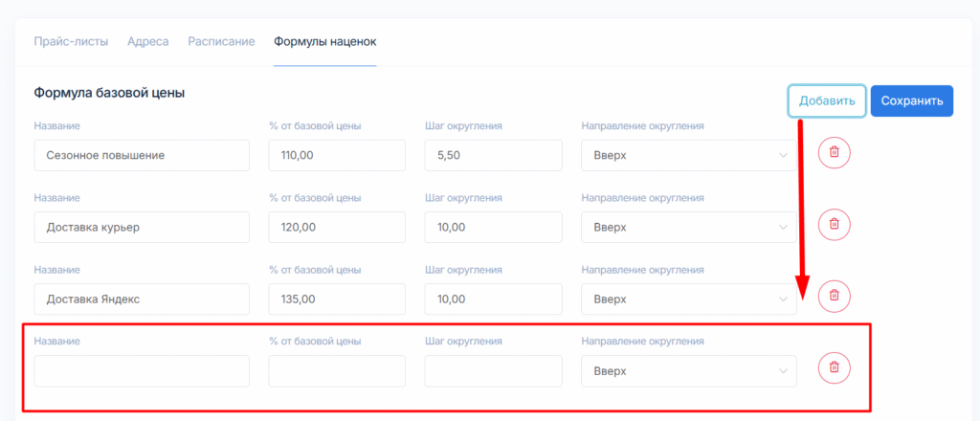Image resolution: width=980 pixels, height=421 pixels.
Task: Switch to the Прайс-листы tab
Action: coord(71,41)
